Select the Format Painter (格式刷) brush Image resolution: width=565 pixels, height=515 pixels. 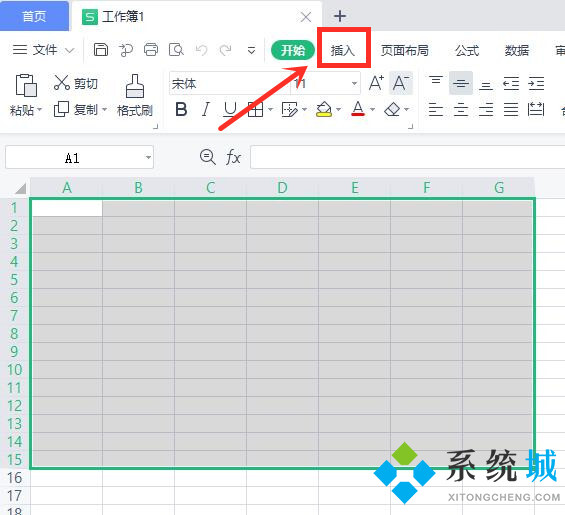[135, 86]
